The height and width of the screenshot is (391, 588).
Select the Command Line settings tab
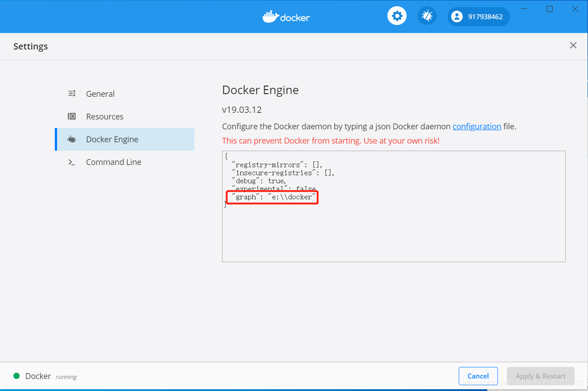(125, 162)
